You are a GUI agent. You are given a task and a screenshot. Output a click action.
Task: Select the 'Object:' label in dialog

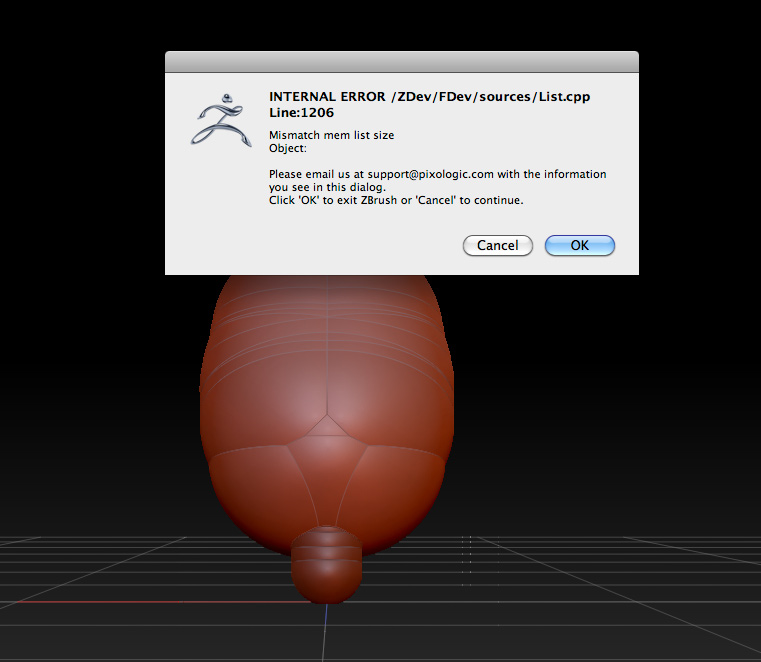click(x=288, y=148)
